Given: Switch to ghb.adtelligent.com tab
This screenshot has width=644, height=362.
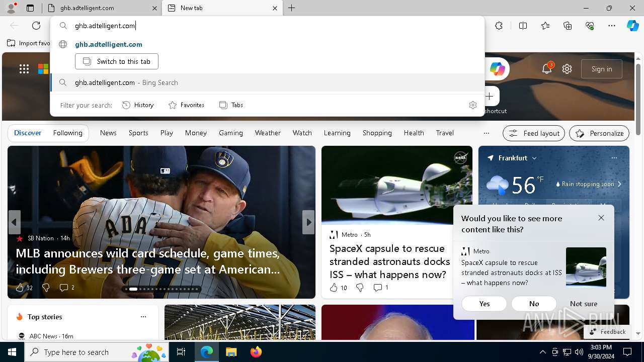Looking at the screenshot, I should point(102,8).
